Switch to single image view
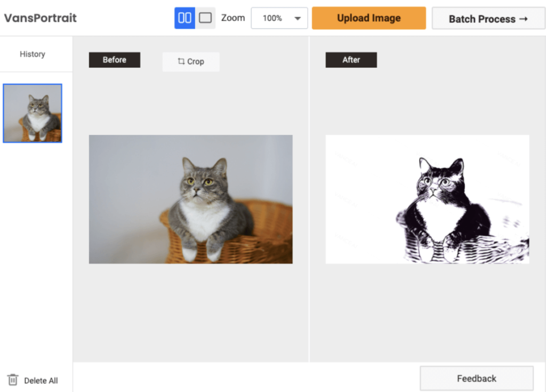 [x=205, y=18]
